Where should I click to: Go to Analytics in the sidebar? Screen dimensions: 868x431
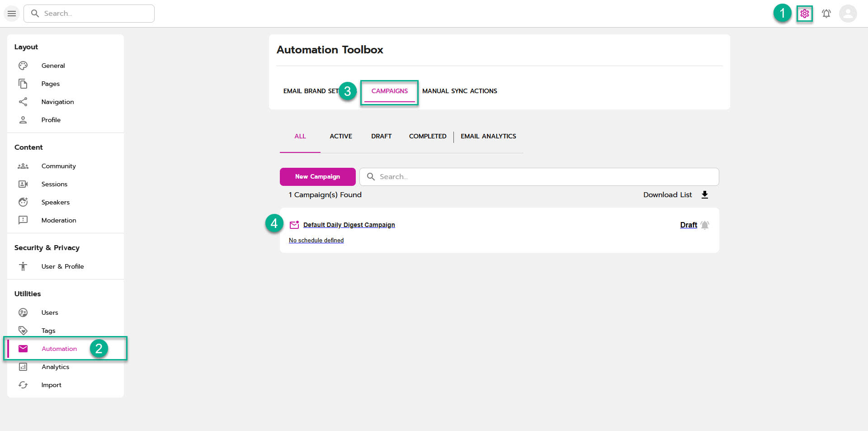55,367
